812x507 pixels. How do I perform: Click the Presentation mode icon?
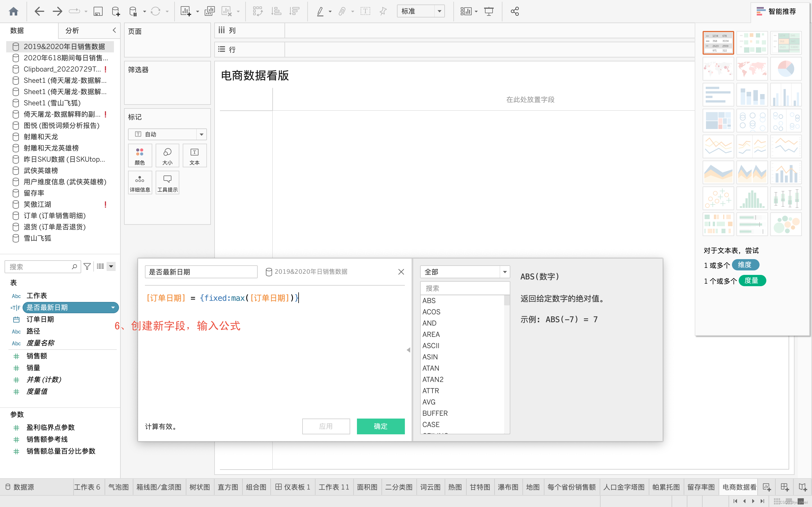[x=489, y=11]
